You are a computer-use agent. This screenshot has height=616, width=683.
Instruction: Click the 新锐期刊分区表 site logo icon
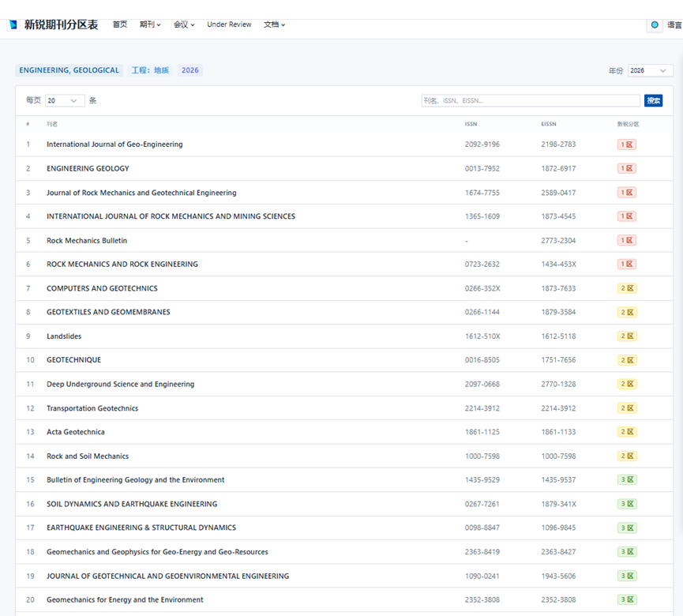(x=13, y=24)
